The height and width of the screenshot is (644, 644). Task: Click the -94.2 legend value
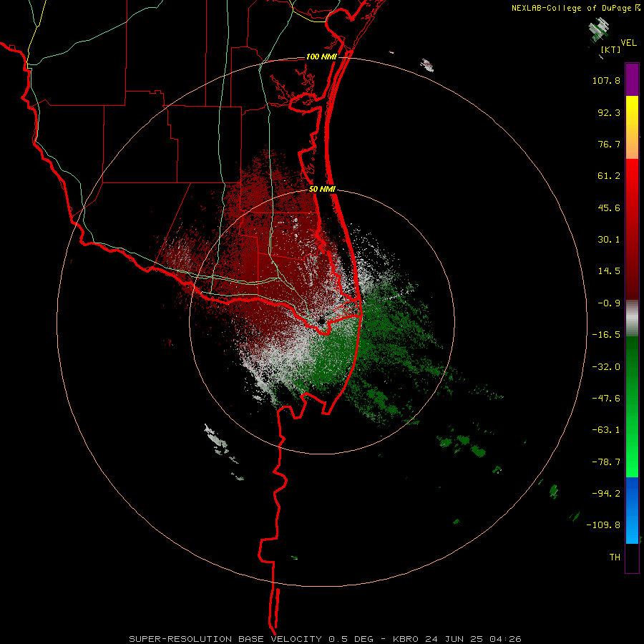(x=606, y=493)
